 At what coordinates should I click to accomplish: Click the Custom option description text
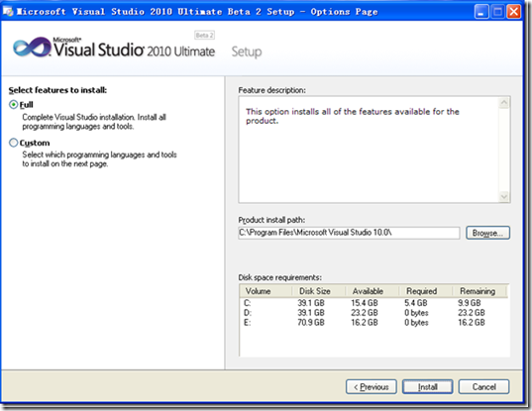[99, 159]
